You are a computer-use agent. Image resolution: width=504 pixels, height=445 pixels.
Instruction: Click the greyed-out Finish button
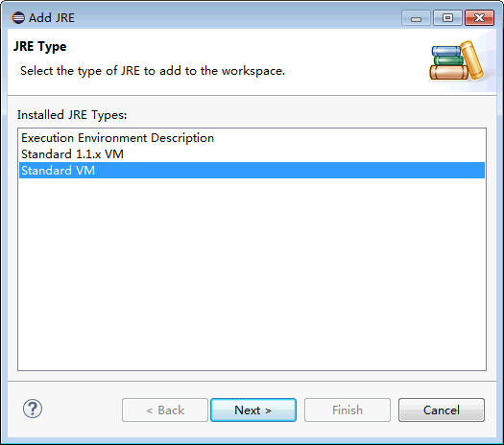[348, 410]
